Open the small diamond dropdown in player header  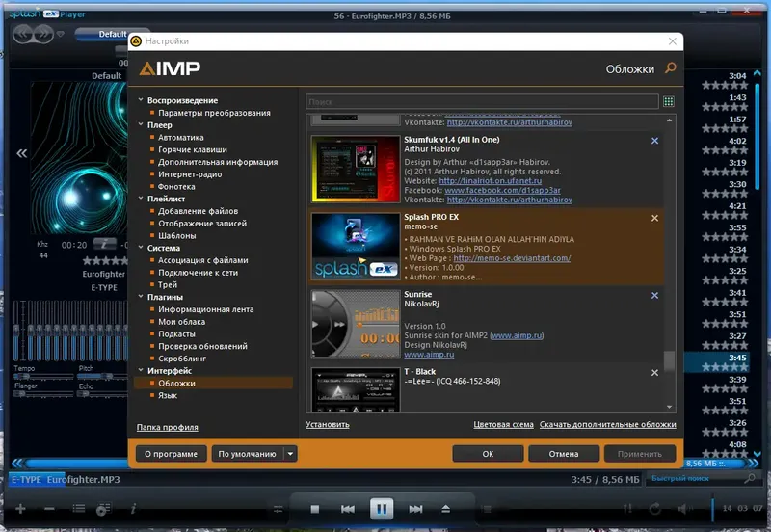coord(61,34)
